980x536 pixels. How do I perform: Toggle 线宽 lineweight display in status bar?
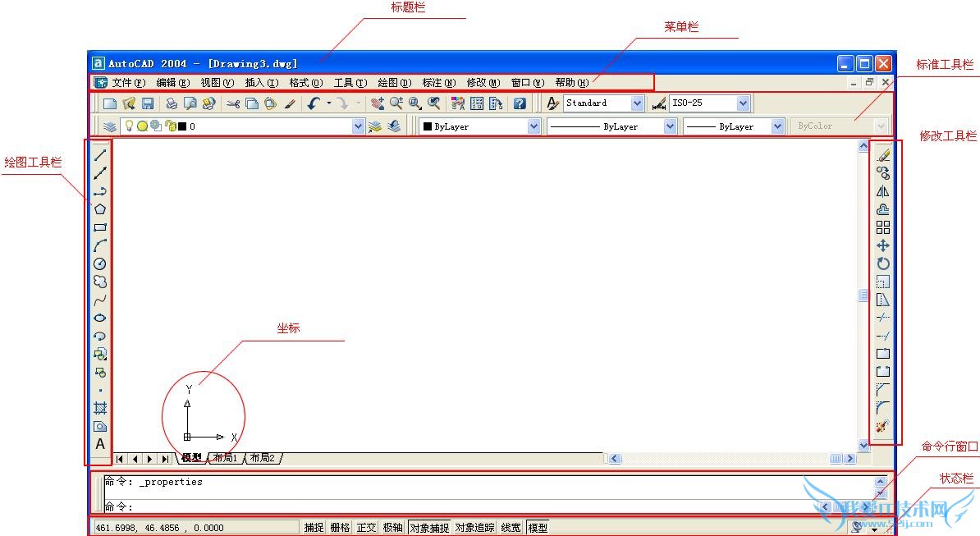pyautogui.click(x=511, y=528)
